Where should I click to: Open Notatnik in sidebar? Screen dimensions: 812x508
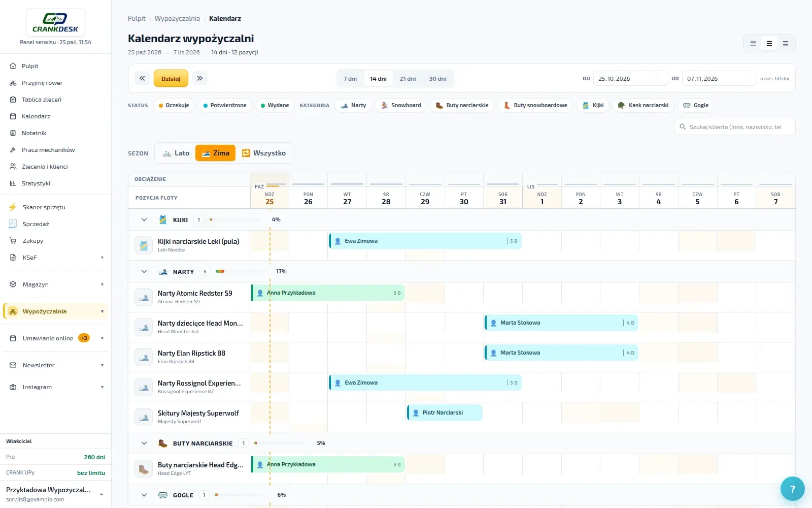click(x=56, y=133)
